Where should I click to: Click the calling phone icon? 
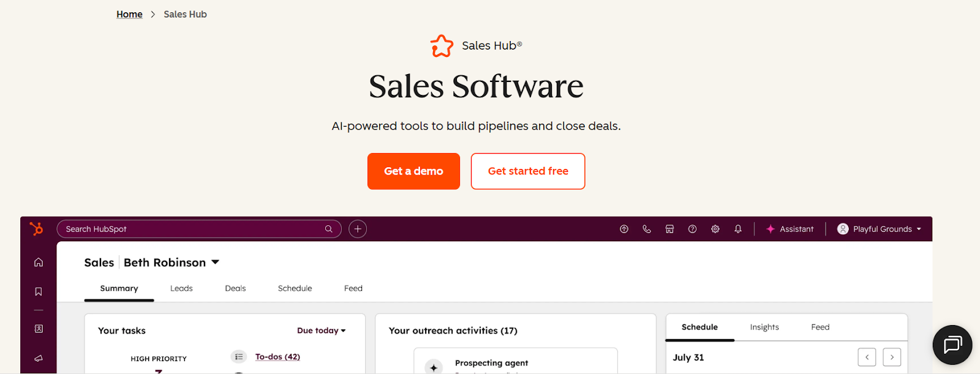pyautogui.click(x=647, y=228)
